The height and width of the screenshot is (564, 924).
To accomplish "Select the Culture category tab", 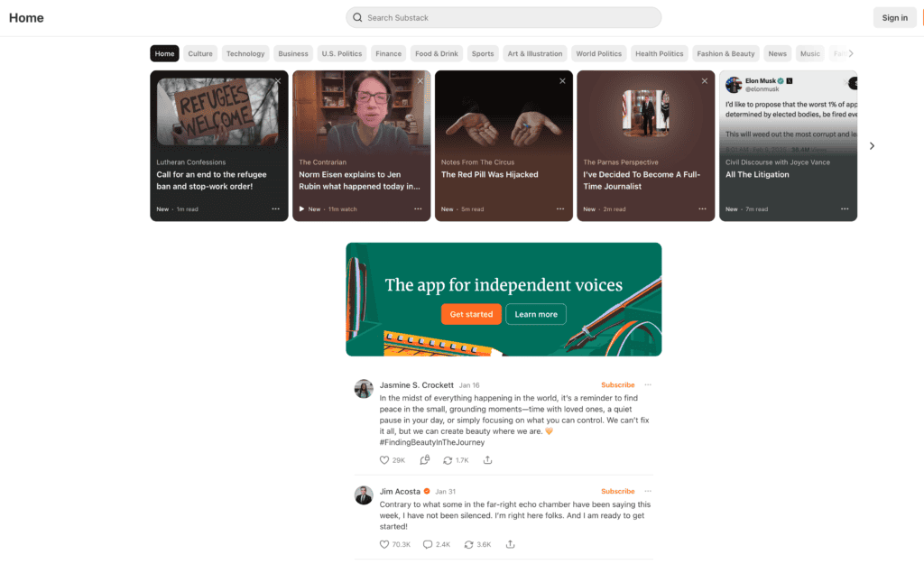I will click(200, 53).
